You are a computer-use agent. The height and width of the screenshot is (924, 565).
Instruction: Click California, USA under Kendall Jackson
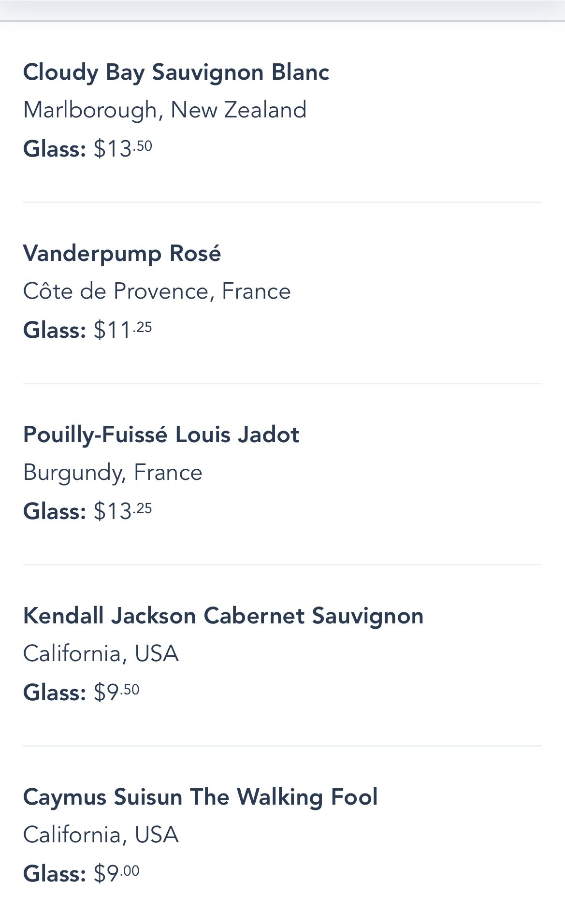click(101, 654)
